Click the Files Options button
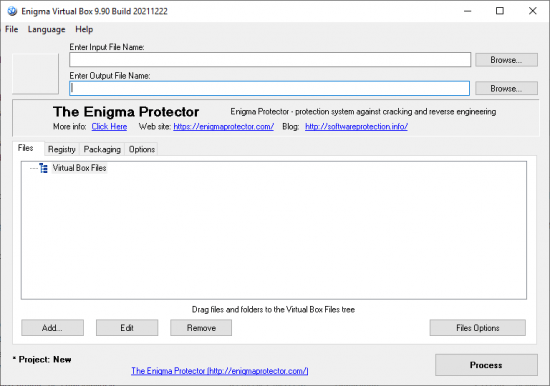This screenshot has width=550, height=386. click(478, 328)
